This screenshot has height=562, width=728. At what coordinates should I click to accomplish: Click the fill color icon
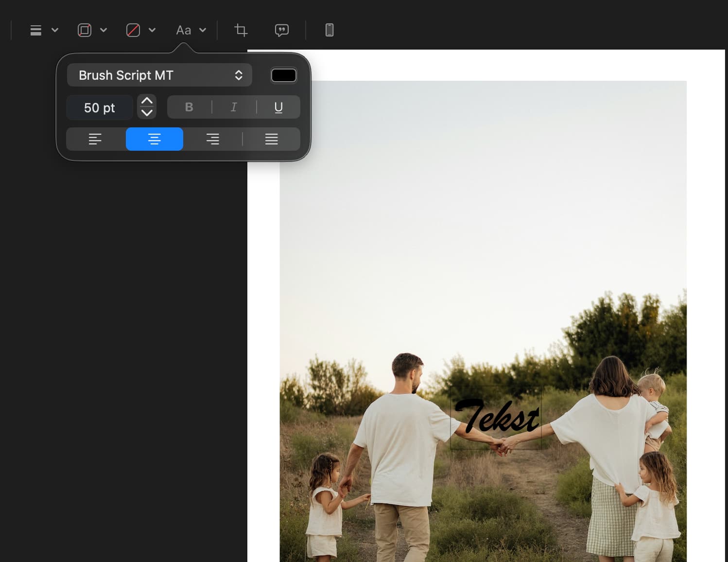coord(133,30)
